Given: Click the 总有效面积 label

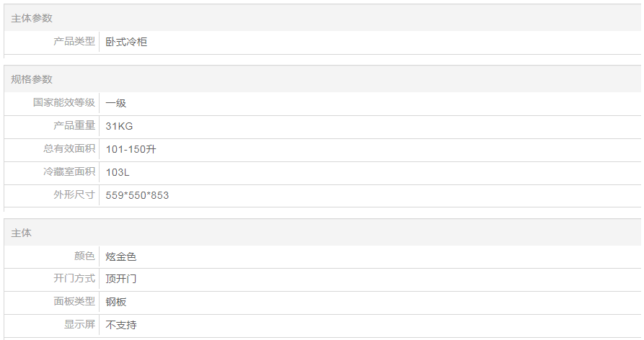Looking at the screenshot, I should point(69,149).
